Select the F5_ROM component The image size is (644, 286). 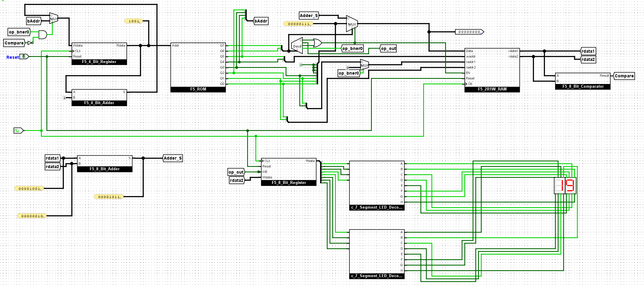tap(198, 67)
